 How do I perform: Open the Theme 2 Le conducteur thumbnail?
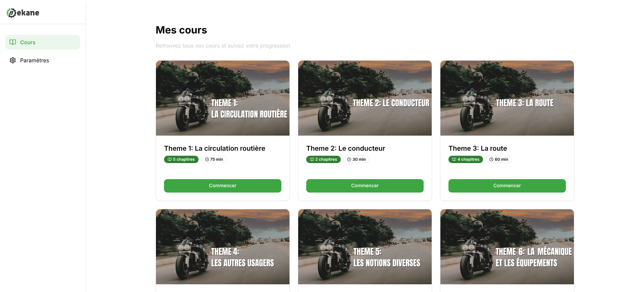tap(365, 98)
